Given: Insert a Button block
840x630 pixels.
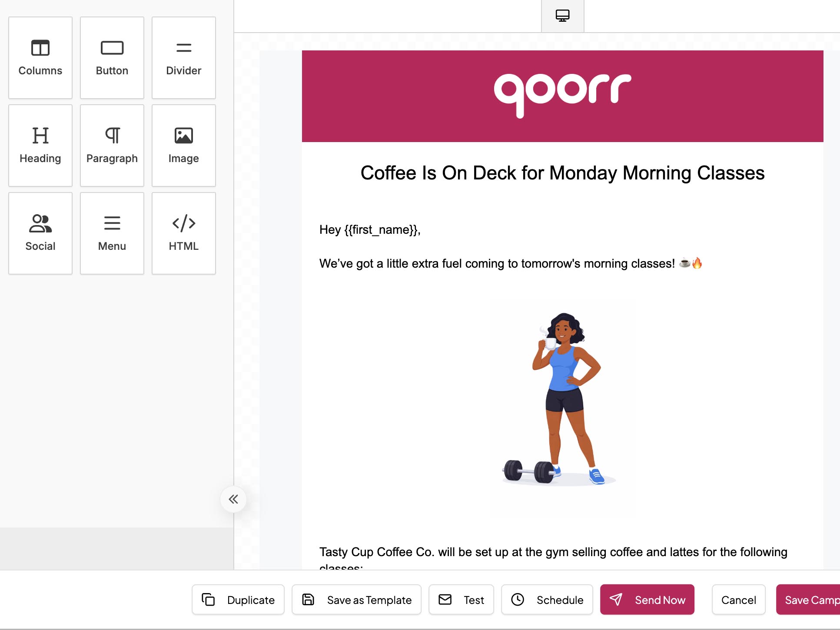Looking at the screenshot, I should click(x=112, y=57).
